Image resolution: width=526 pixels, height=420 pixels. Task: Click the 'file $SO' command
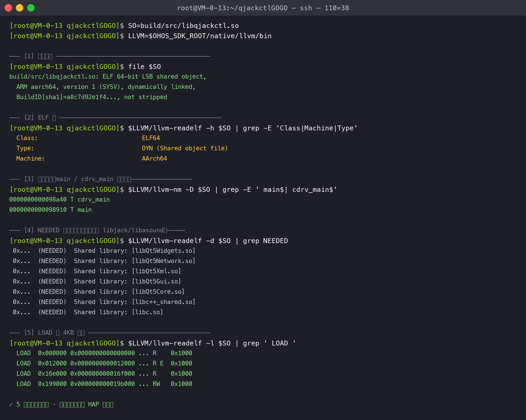pyautogui.click(x=144, y=67)
